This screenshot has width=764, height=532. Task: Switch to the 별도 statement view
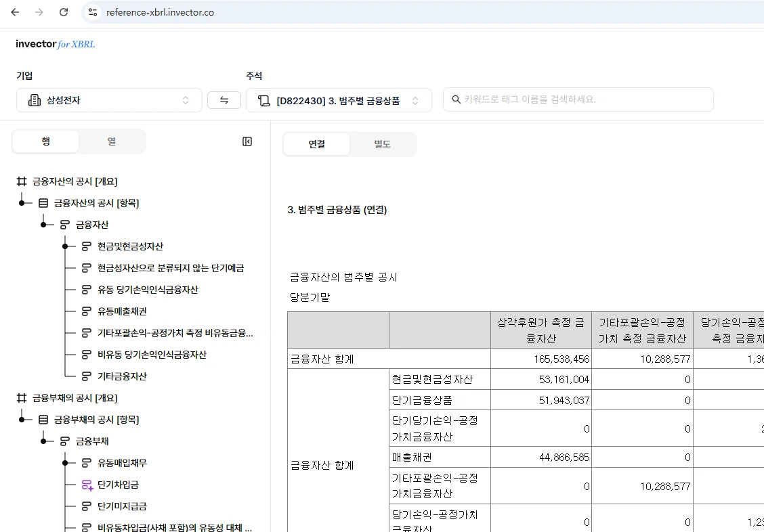tap(382, 144)
